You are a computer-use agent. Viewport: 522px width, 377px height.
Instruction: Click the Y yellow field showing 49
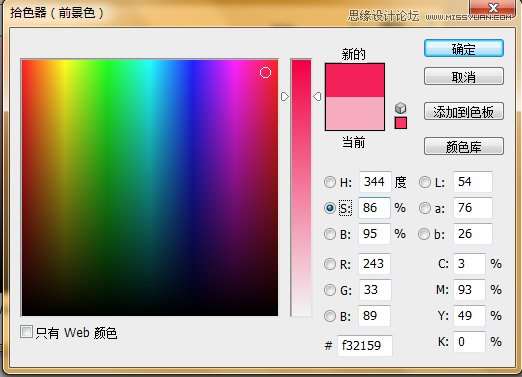tap(469, 316)
